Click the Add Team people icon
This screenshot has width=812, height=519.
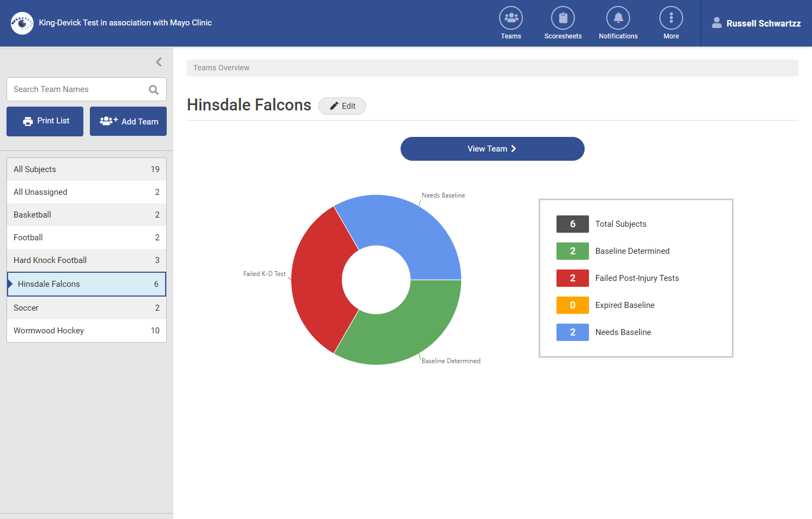108,121
